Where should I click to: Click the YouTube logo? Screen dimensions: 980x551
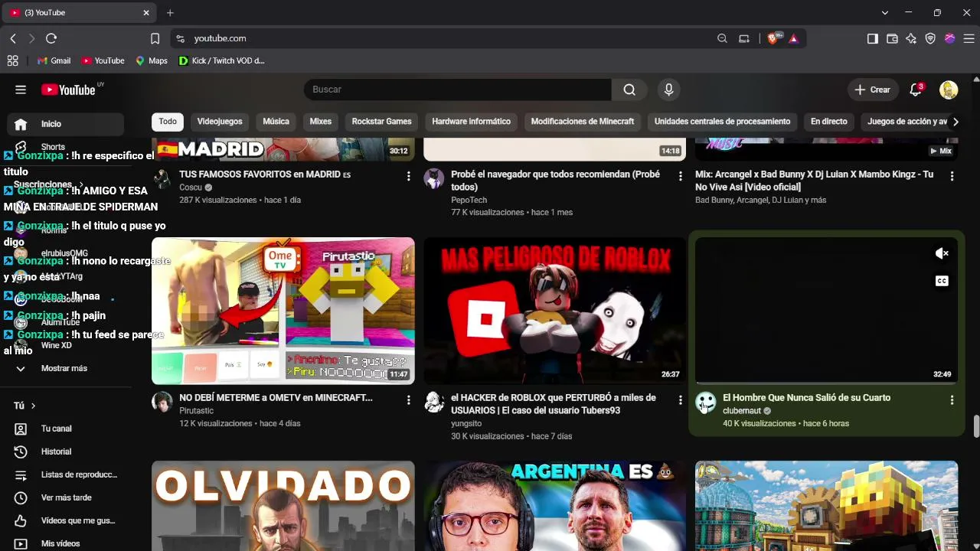click(68, 90)
